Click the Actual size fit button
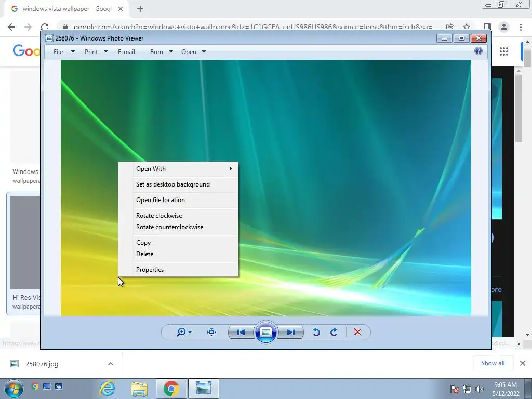 tap(212, 332)
